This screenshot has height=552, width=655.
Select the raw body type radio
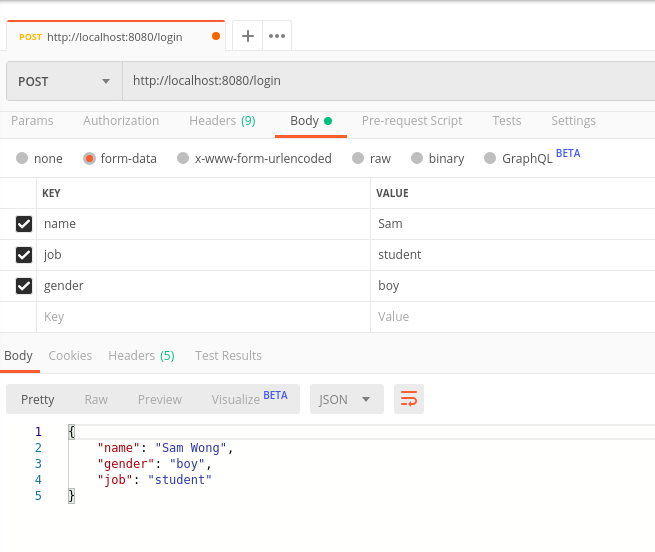point(358,158)
